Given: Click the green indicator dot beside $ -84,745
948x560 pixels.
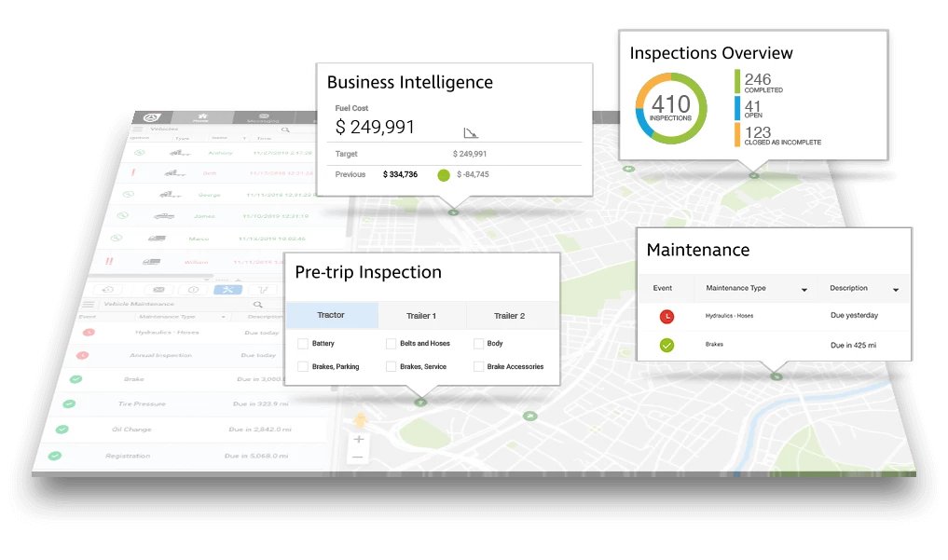Looking at the screenshot, I should point(444,175).
